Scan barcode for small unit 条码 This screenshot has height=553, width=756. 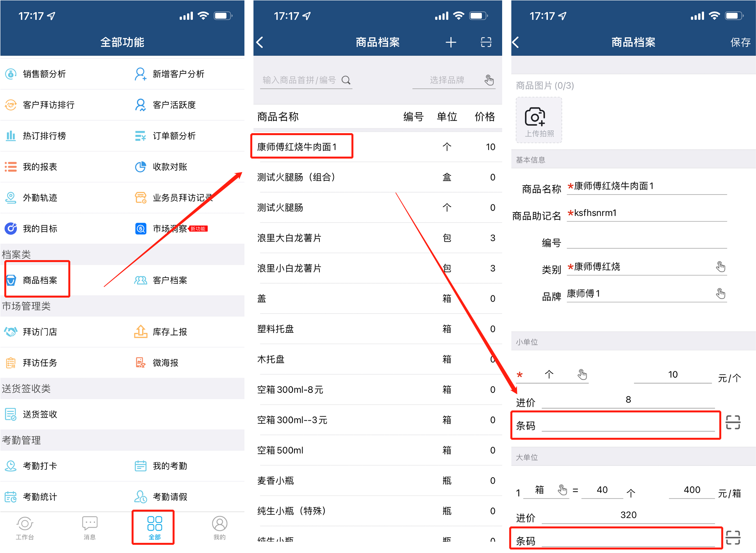pyautogui.click(x=733, y=422)
